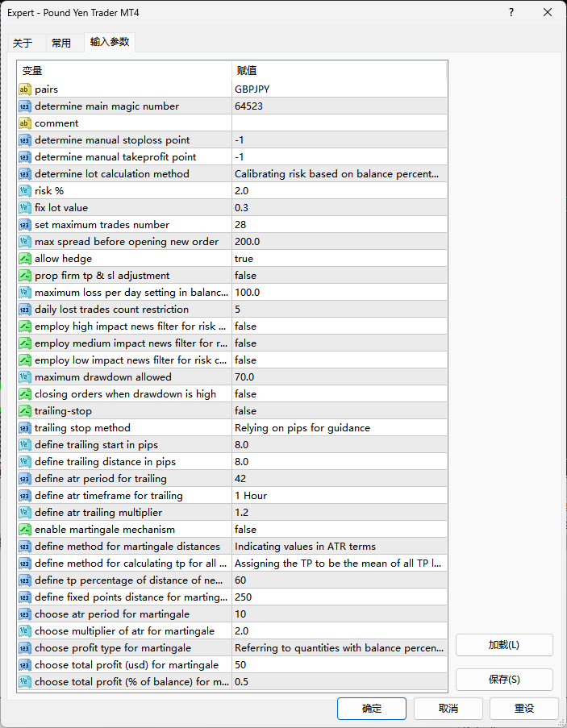The width and height of the screenshot is (567, 728).
Task: Toggle closing orders when drawdown is high value
Action: (x=338, y=394)
